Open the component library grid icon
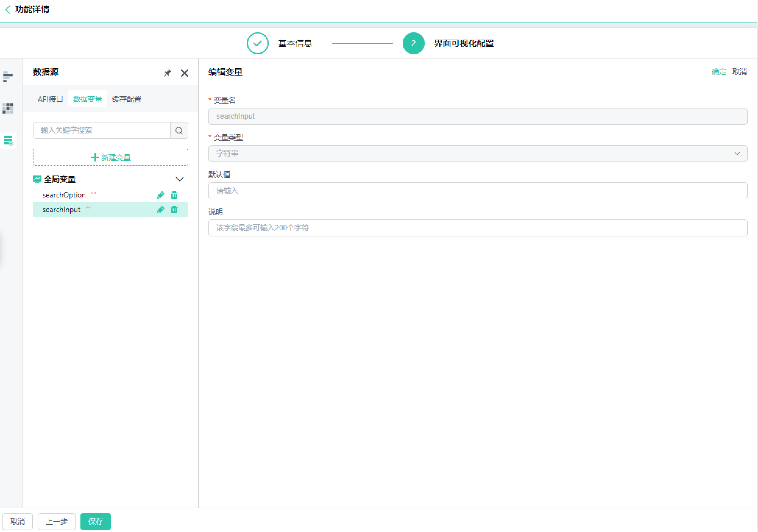The width and height of the screenshot is (758, 532). pos(8,108)
